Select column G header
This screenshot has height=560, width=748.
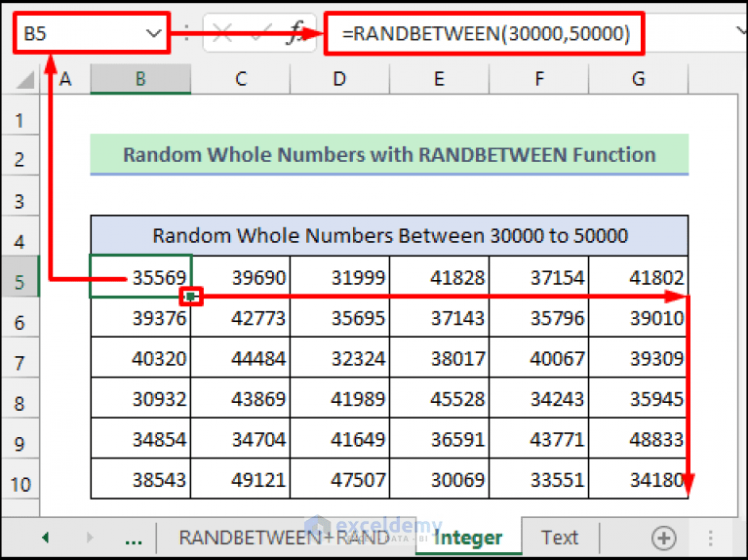(x=638, y=79)
